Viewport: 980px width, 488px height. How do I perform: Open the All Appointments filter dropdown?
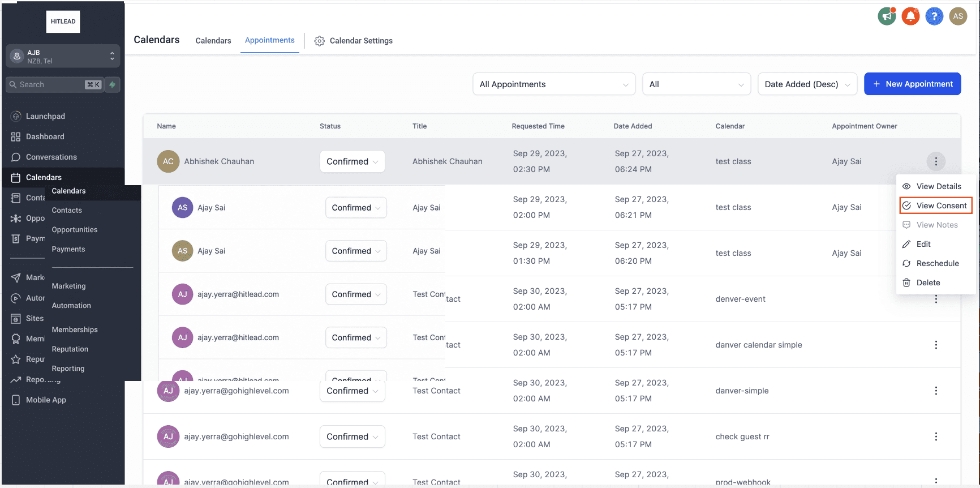click(x=554, y=84)
